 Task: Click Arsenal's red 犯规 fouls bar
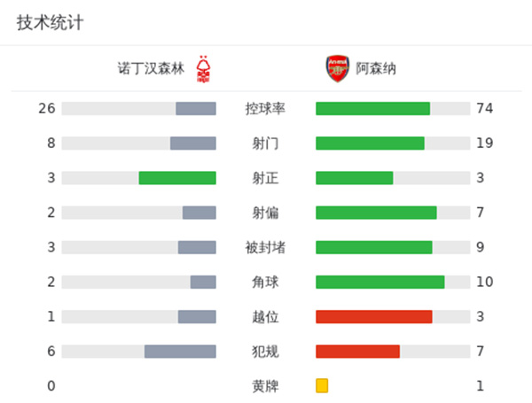click(x=357, y=351)
